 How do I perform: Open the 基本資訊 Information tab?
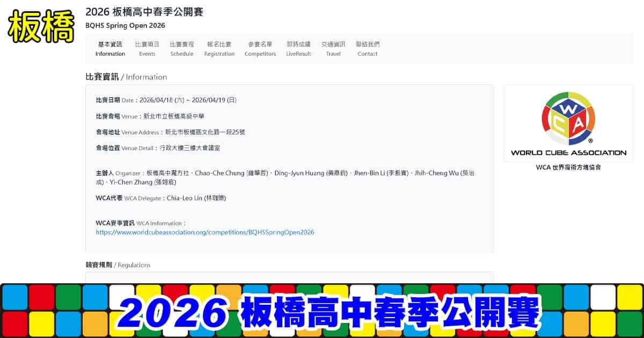110,49
